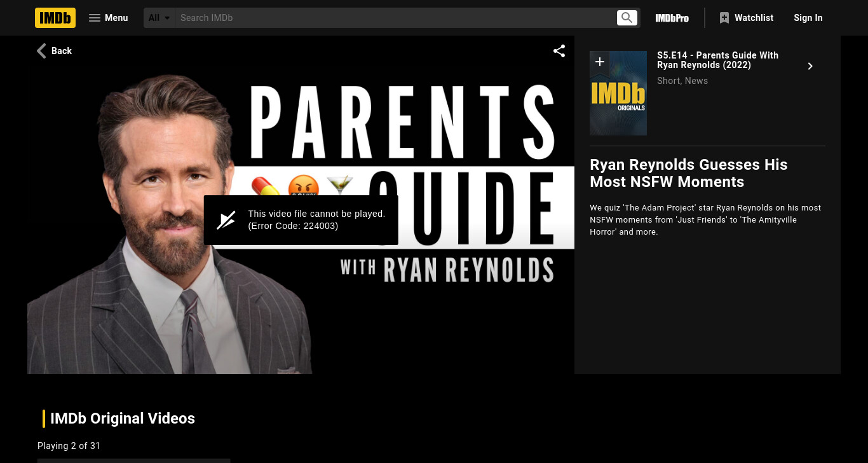Add episode to watchlist via plus icon
Image resolution: width=868 pixels, height=463 pixels.
click(599, 62)
